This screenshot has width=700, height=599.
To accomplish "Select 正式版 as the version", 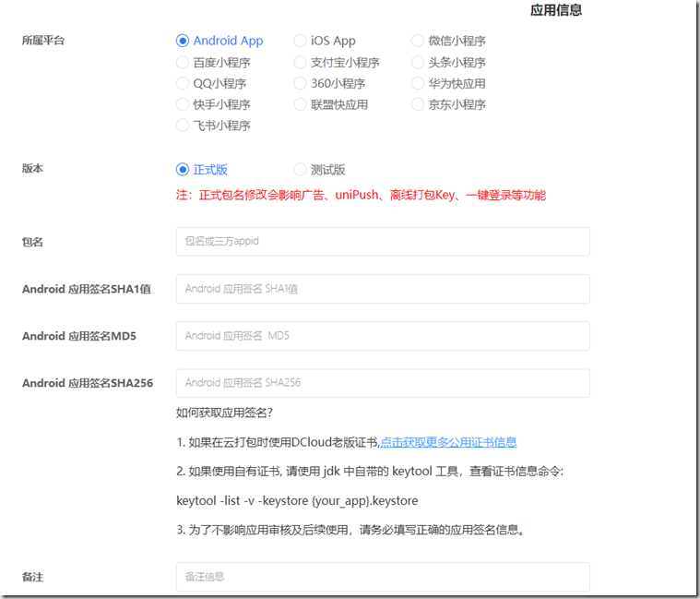I will point(183,170).
